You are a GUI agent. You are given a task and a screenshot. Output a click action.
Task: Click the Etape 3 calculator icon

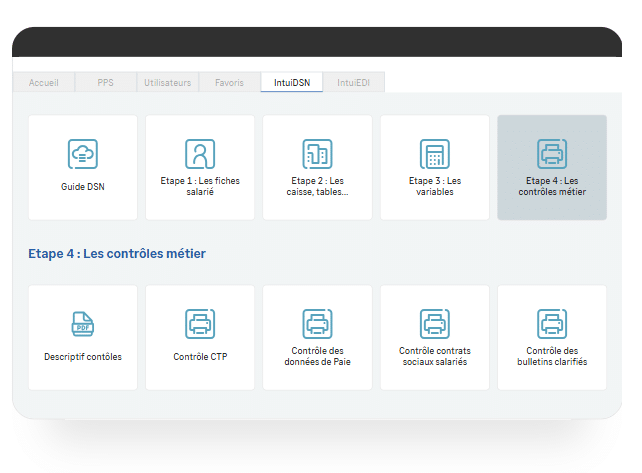click(435, 154)
